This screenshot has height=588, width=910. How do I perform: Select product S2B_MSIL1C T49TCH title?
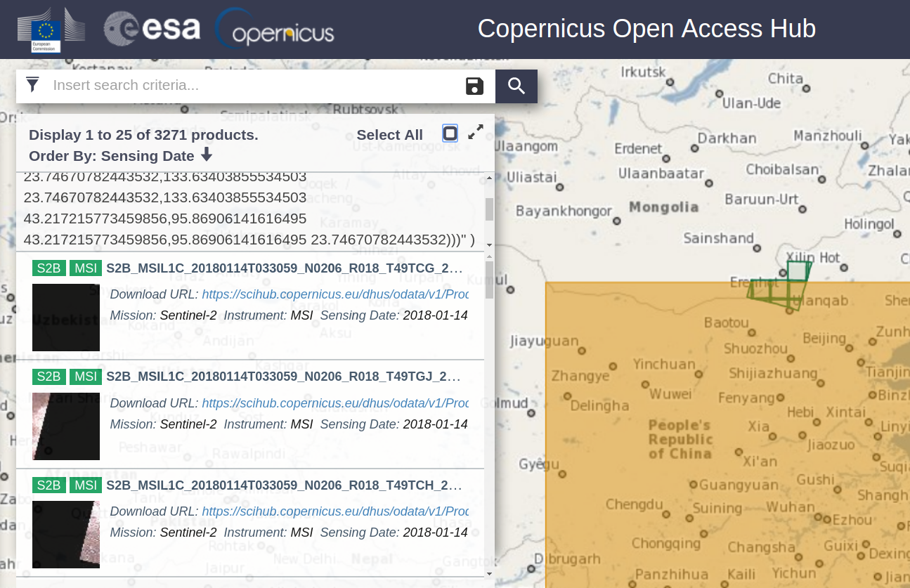pyautogui.click(x=285, y=485)
